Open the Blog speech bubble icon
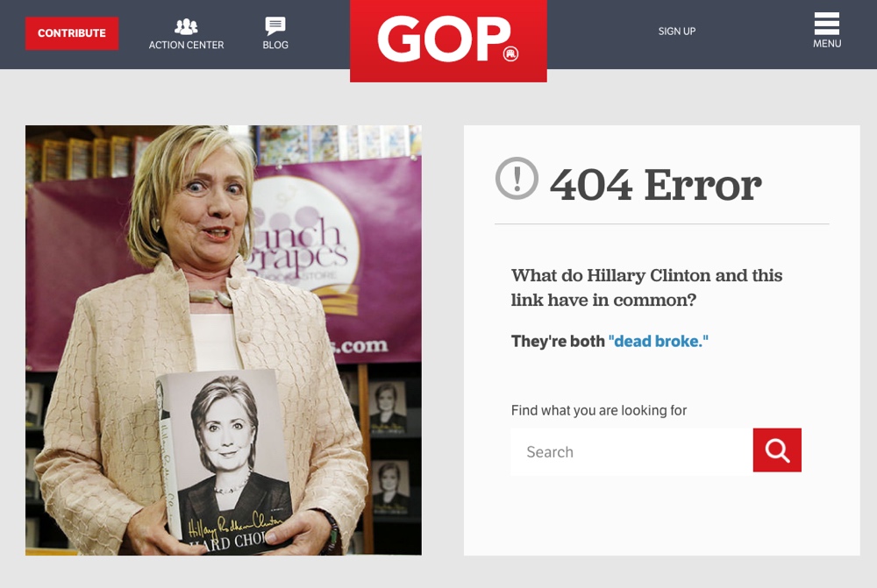Screen dimensions: 877x588 click(x=275, y=25)
